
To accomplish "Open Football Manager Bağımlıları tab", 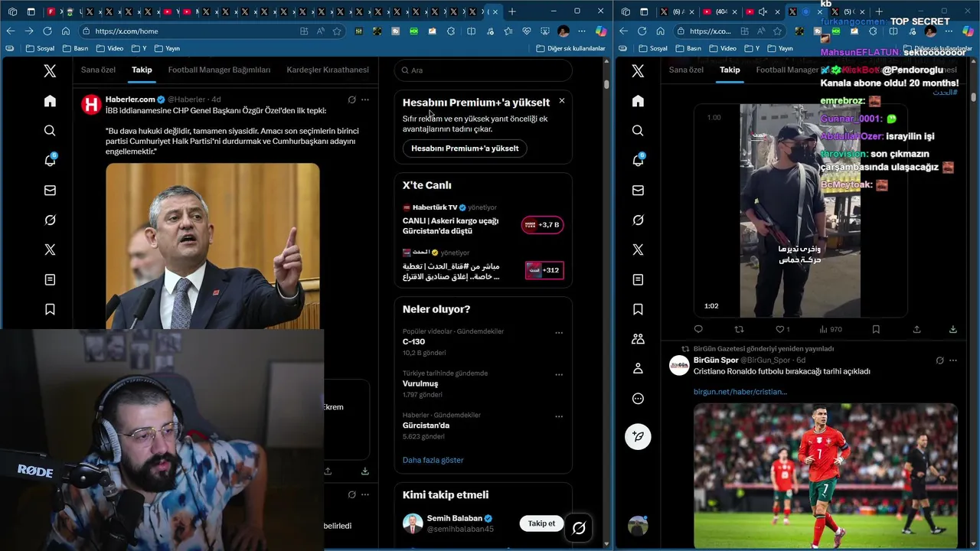I will [x=219, y=70].
